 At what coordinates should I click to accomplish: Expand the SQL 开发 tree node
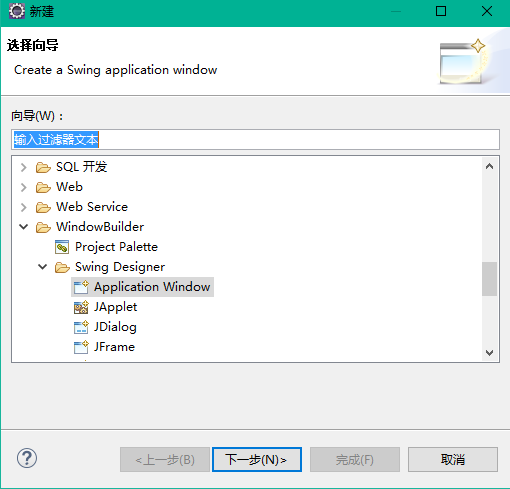pyautogui.click(x=23, y=167)
